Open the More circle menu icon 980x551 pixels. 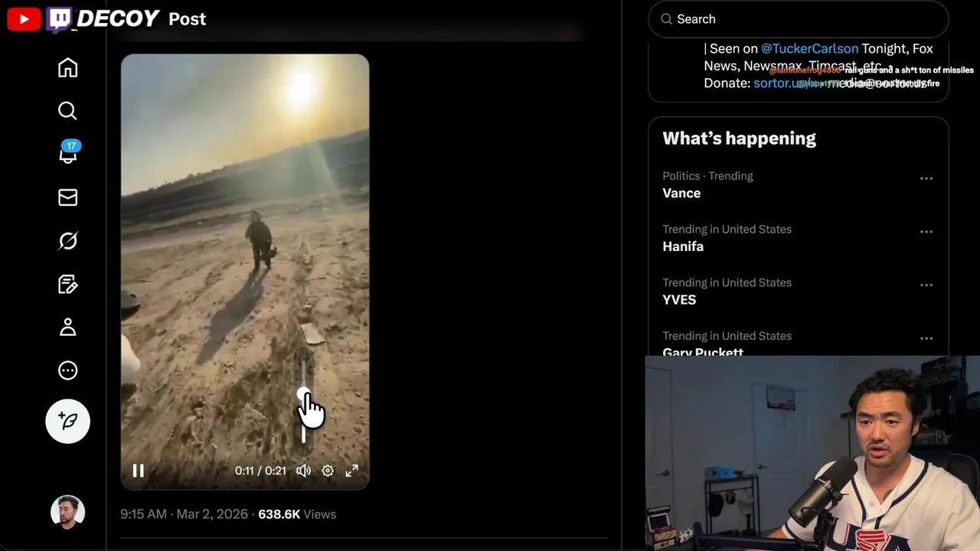(67, 370)
